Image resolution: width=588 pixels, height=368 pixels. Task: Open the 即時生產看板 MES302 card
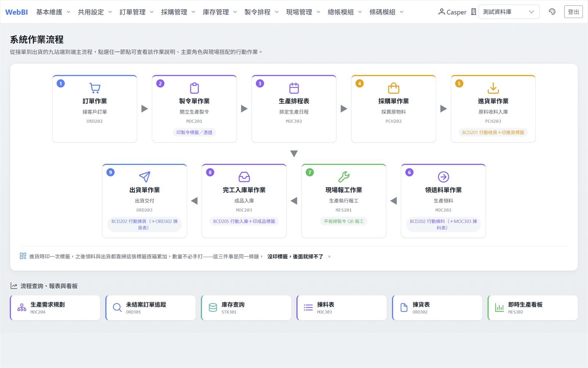(533, 308)
